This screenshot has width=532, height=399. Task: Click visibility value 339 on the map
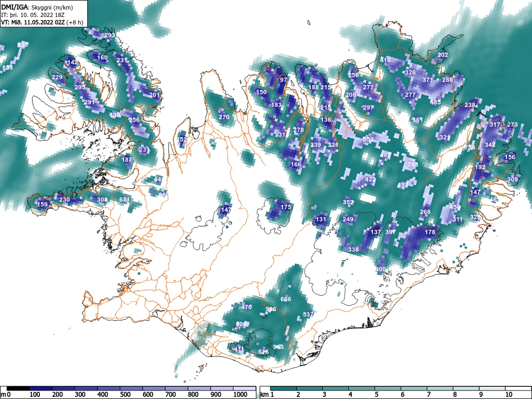[316, 145]
